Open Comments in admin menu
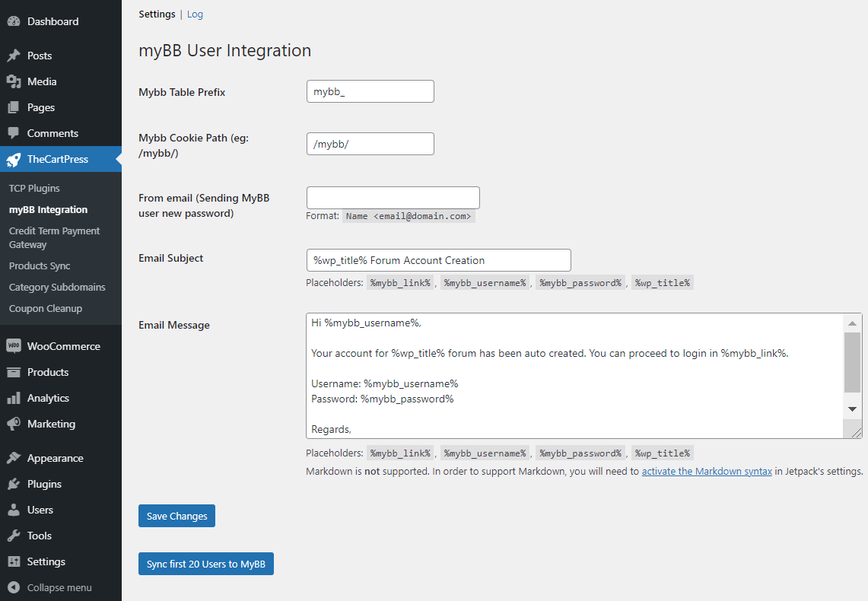Image resolution: width=868 pixels, height=601 pixels. tap(61, 133)
